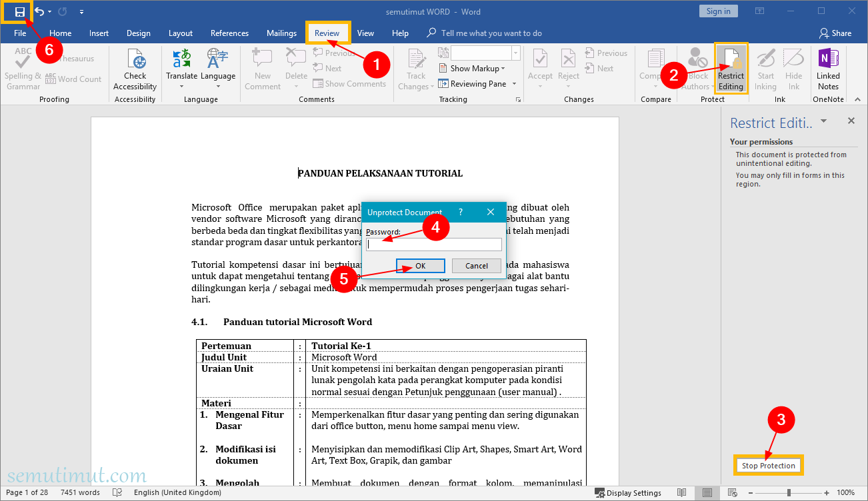Click Reject in the Changes group
This screenshot has height=501, width=868.
(569, 69)
